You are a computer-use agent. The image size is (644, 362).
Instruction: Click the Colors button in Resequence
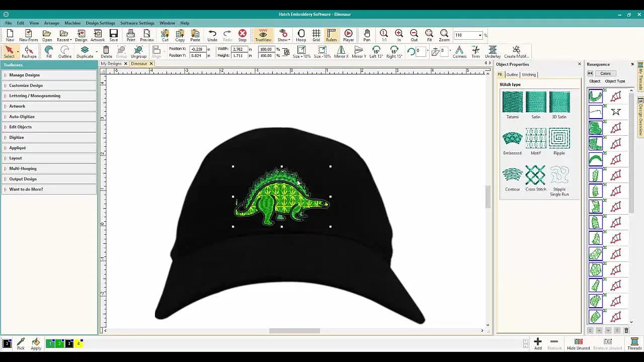click(x=605, y=73)
